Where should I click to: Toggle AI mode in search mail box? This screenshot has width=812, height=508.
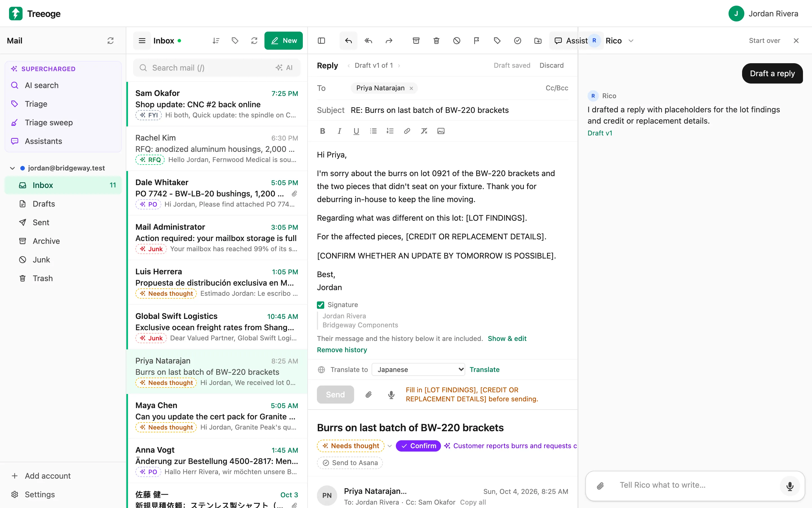point(284,68)
